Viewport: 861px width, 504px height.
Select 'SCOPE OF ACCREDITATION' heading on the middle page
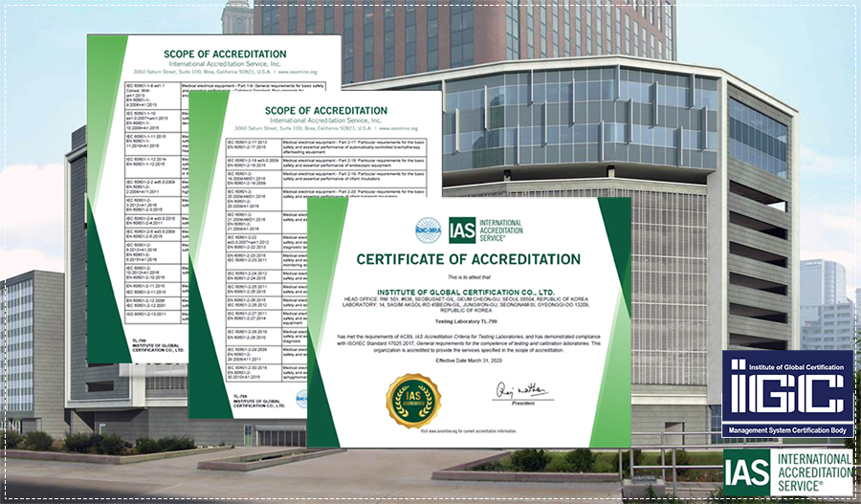tap(326, 110)
